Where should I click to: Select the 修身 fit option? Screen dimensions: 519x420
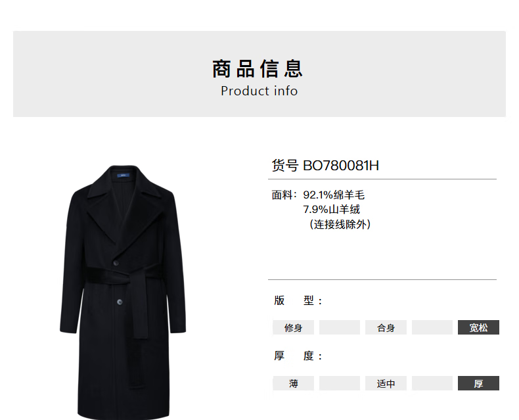(293, 327)
